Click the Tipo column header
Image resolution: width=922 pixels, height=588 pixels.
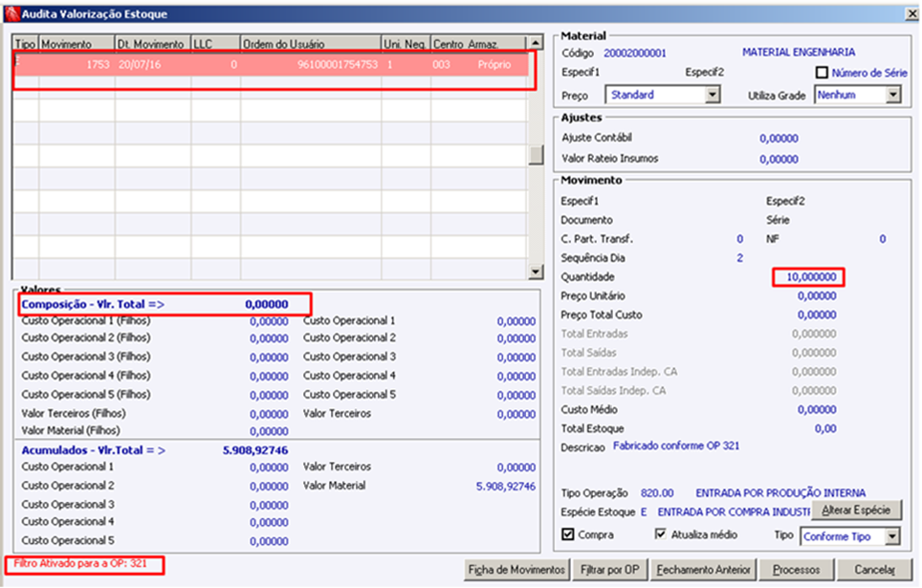(26, 44)
